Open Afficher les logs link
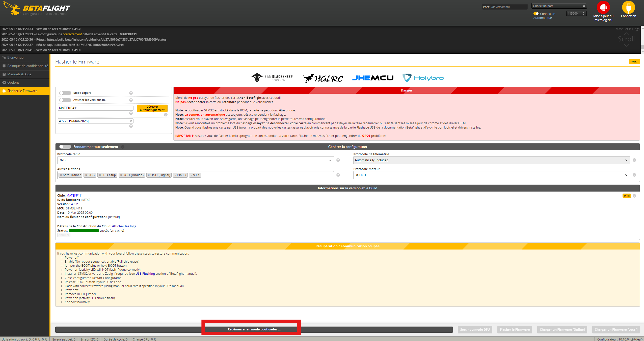 (x=124, y=226)
